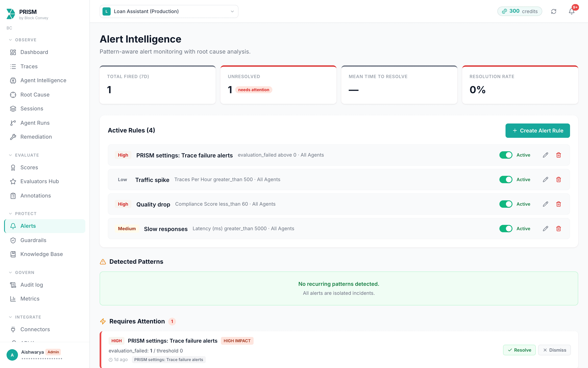The height and width of the screenshot is (368, 588).
Task: Click the Knowledge Base book icon
Action: (x=13, y=254)
